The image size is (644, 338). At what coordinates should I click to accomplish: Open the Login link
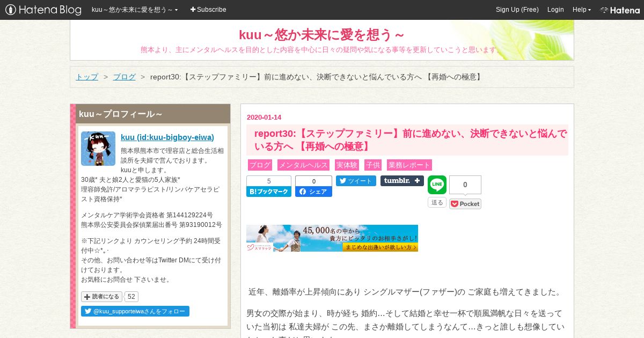click(x=555, y=10)
